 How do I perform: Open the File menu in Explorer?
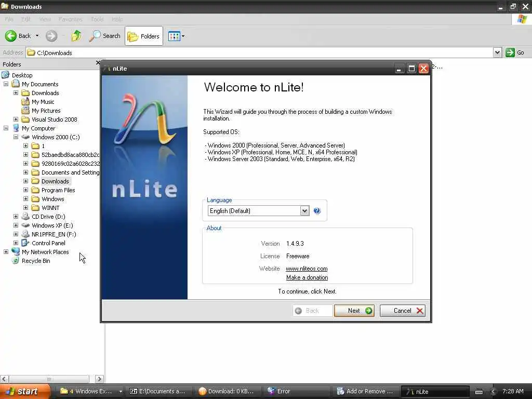coord(9,19)
